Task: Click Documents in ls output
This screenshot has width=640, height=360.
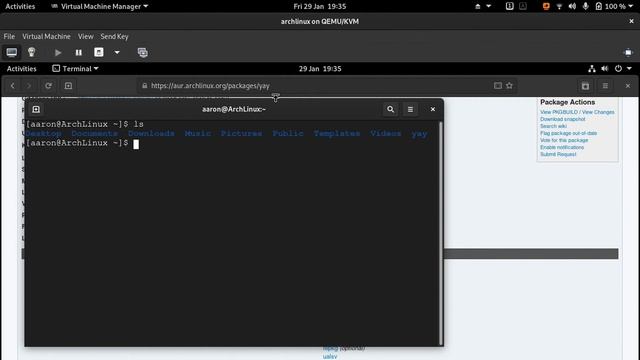Action: coord(94,133)
